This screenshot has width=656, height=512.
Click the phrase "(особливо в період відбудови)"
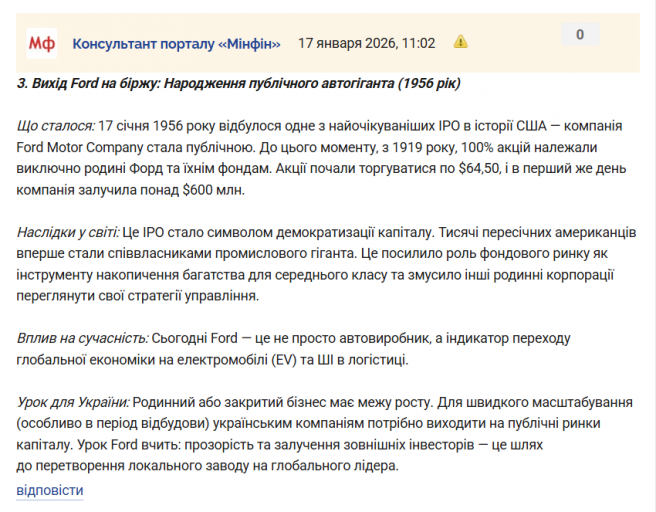[x=113, y=423]
